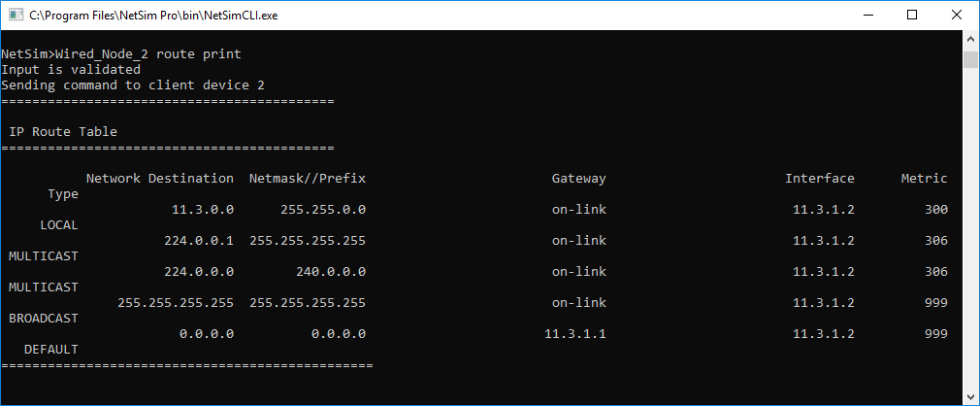This screenshot has height=406, width=980.
Task: Click the metric 300 value
Action: (x=936, y=210)
